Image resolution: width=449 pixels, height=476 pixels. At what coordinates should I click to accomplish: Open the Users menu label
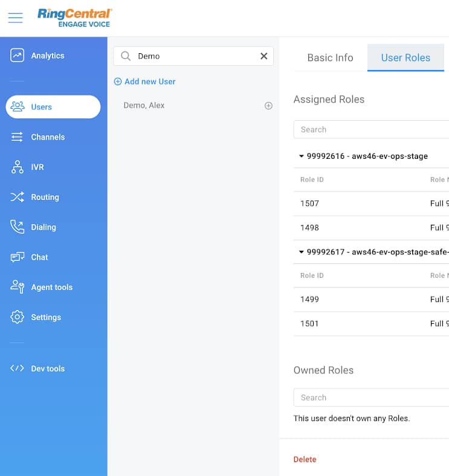tap(41, 107)
